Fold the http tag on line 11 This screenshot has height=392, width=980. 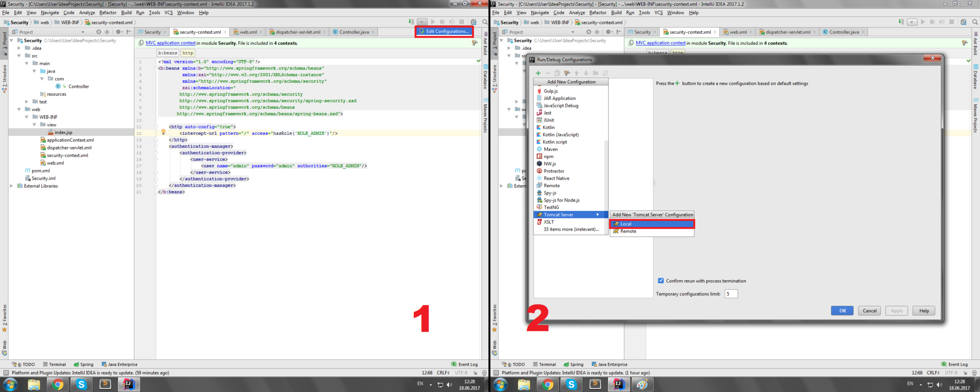coord(156,127)
